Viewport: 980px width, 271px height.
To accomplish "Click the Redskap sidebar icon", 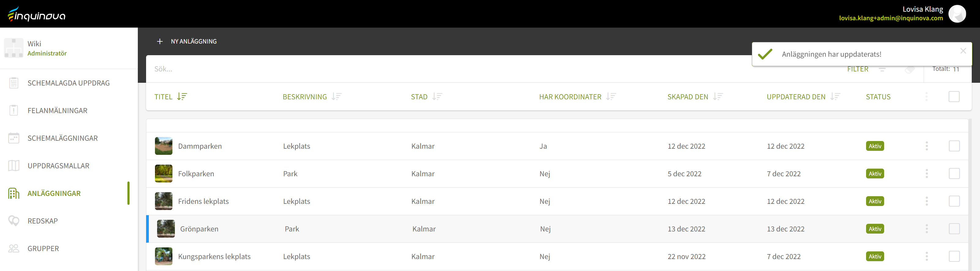I will [14, 221].
